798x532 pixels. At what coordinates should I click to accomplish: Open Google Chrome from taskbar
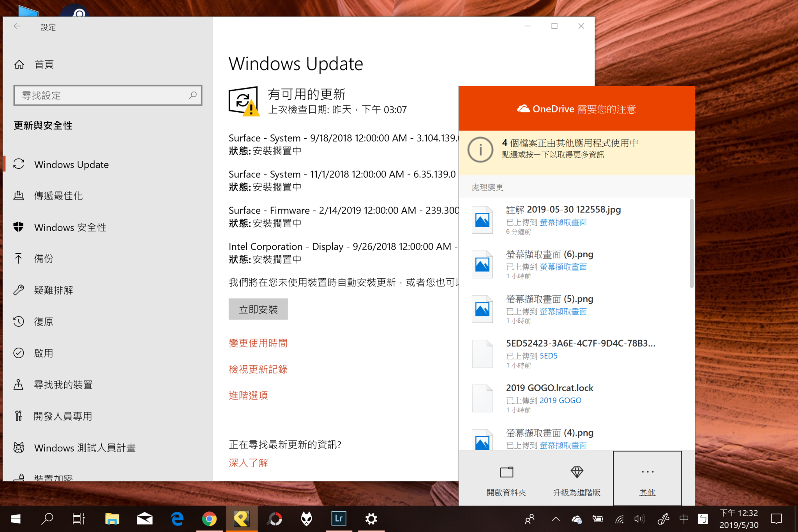tap(209, 519)
